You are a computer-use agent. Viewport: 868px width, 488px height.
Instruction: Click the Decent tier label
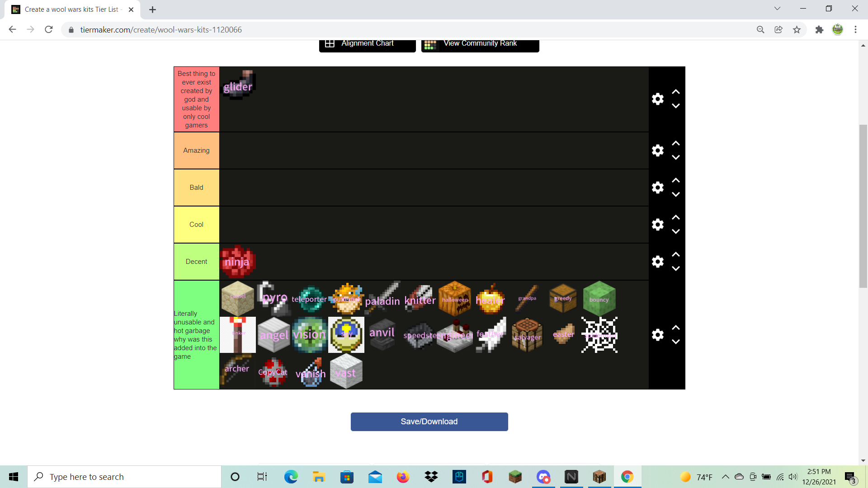pyautogui.click(x=196, y=262)
